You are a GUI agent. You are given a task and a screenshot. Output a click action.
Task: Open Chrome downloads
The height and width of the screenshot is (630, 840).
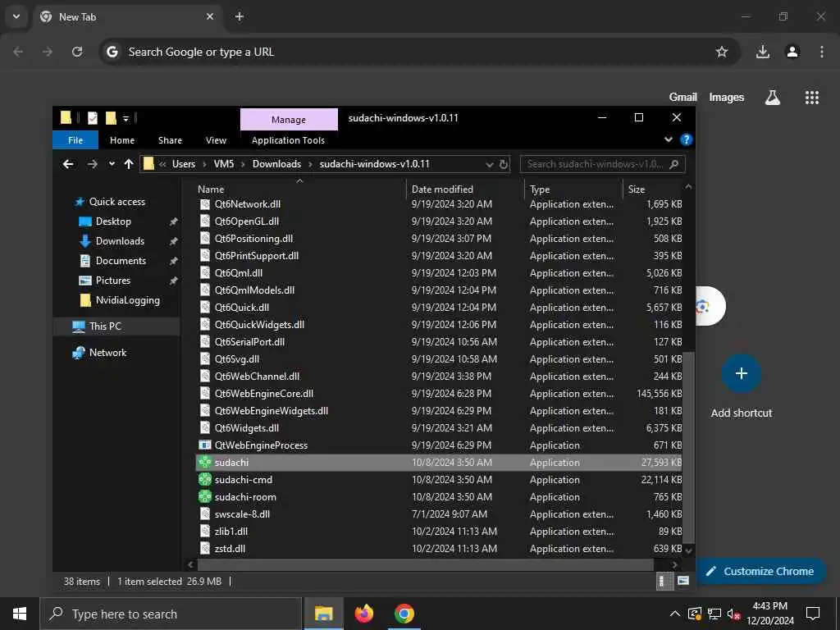tap(763, 52)
